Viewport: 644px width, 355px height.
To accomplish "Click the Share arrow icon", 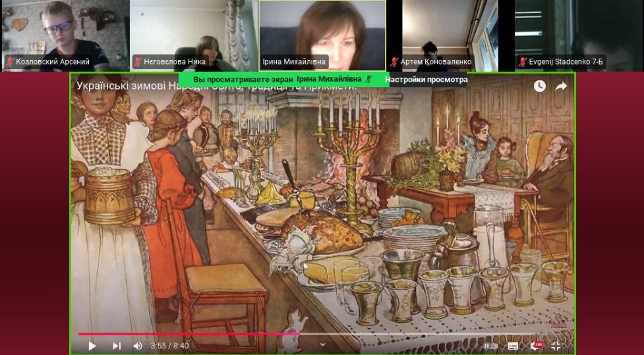I will point(561,86).
